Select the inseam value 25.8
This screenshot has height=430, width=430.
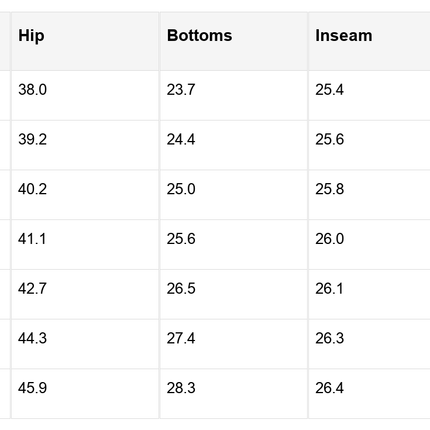coord(330,189)
